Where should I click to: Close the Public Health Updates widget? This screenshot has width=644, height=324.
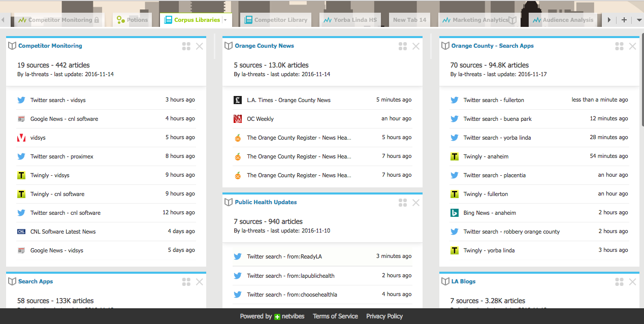(x=416, y=203)
